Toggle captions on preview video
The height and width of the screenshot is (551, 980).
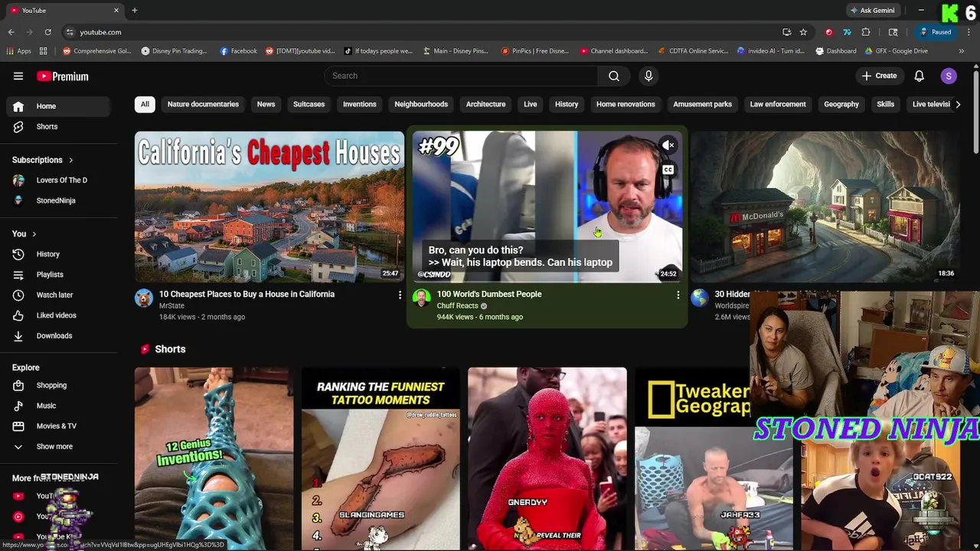click(668, 170)
